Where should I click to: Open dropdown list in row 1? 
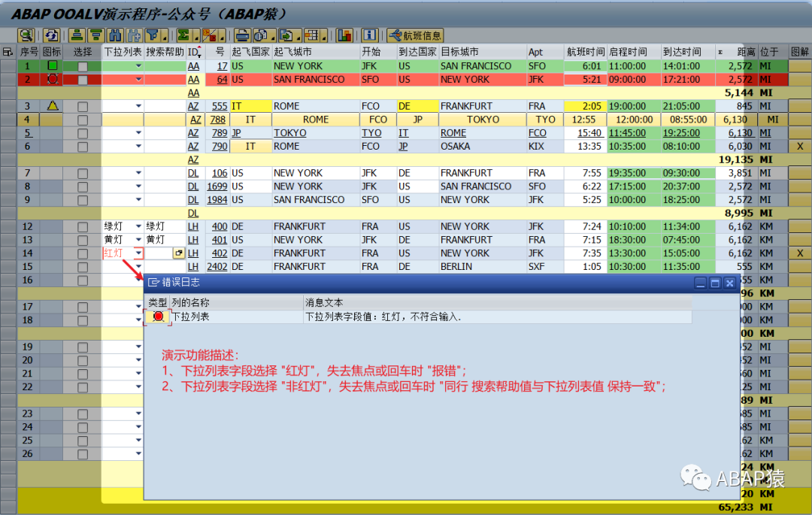138,65
